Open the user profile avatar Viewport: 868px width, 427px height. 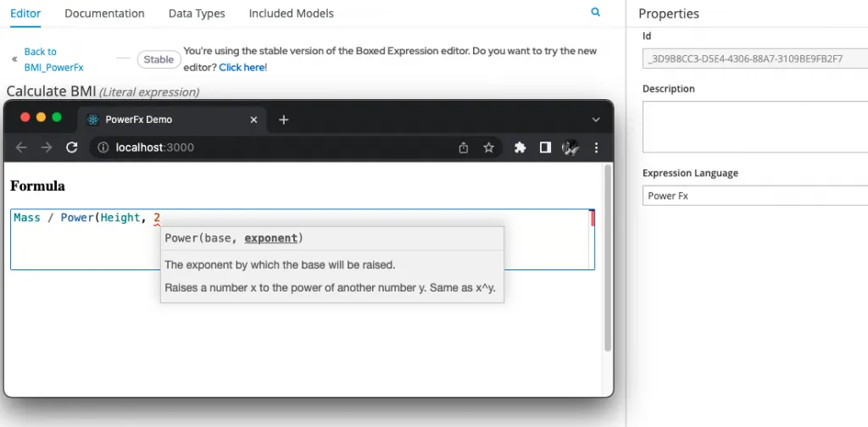[570, 147]
